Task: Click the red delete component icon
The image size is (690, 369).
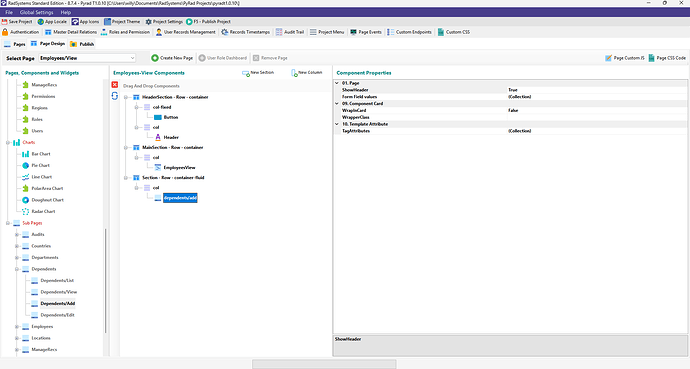Action: point(115,85)
